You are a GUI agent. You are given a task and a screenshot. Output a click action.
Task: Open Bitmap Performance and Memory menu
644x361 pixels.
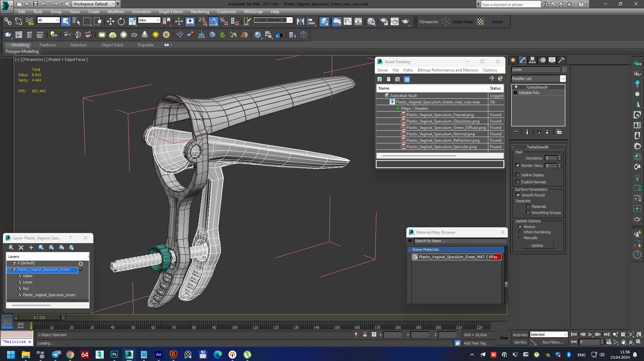(x=448, y=70)
